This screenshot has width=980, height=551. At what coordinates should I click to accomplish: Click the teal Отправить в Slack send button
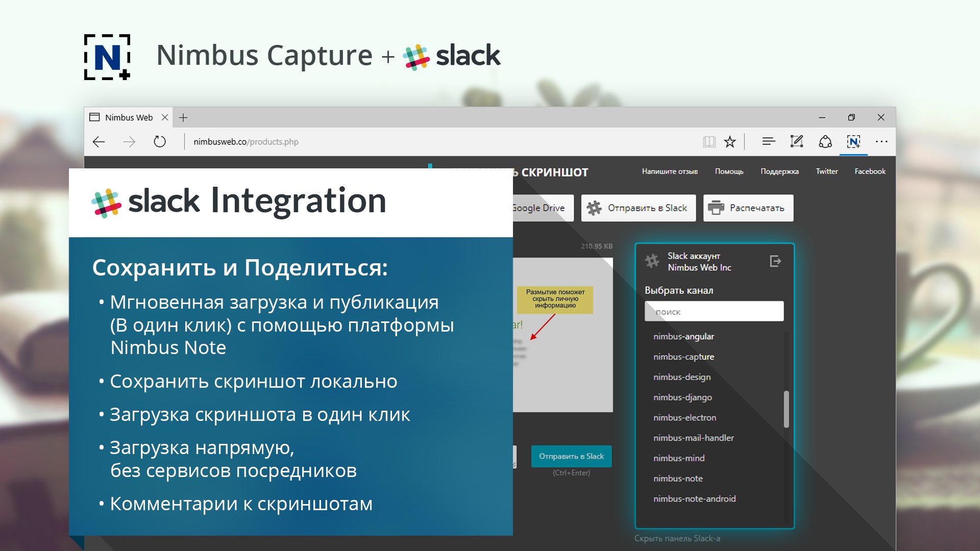point(571,456)
